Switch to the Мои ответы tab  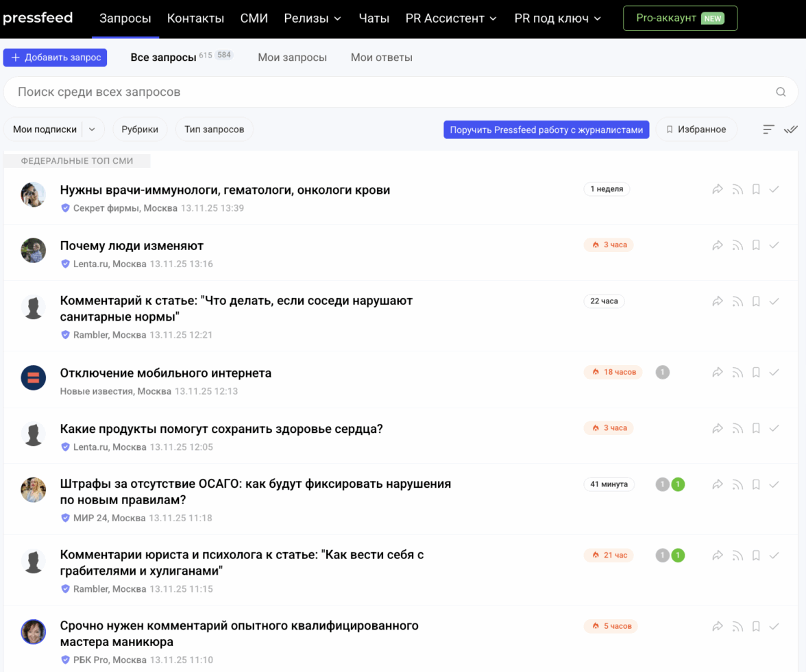click(381, 58)
